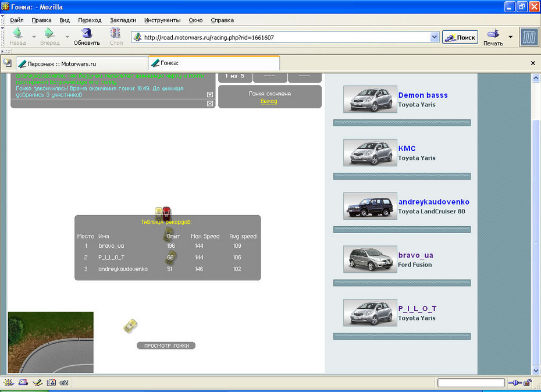The image size is (541, 392).
Task: Click the Поиск search button
Action: tap(460, 37)
